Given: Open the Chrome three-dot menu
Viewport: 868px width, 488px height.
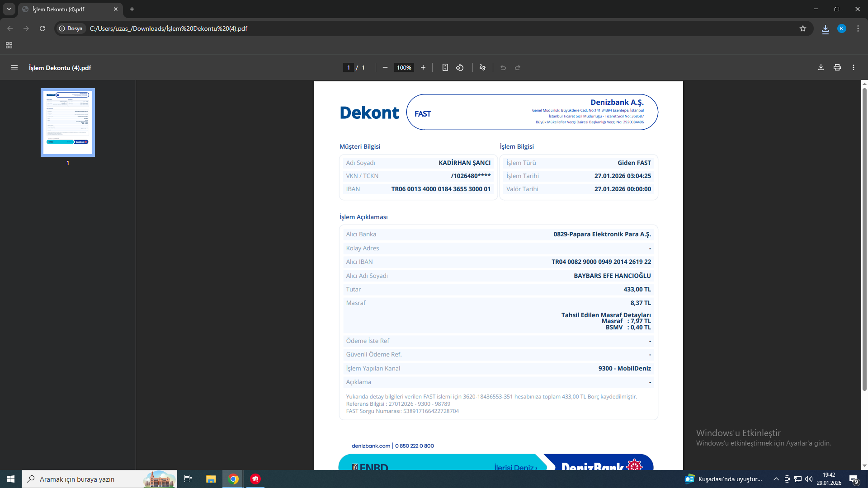Looking at the screenshot, I should point(858,28).
